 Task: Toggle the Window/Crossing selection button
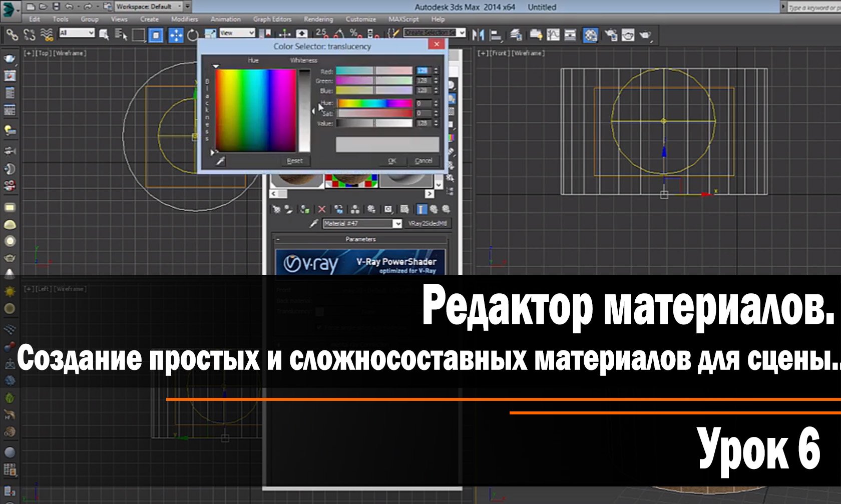click(156, 35)
